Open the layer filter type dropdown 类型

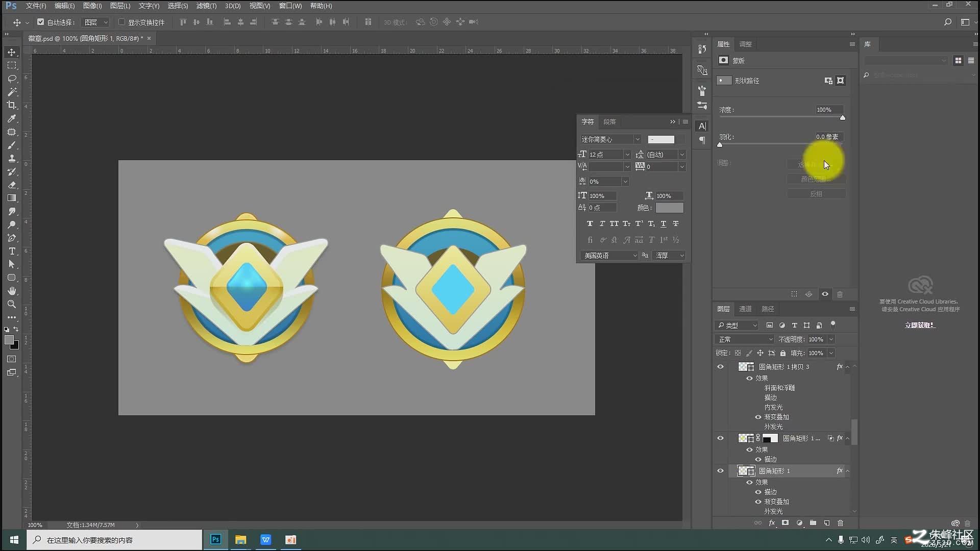[x=737, y=325]
